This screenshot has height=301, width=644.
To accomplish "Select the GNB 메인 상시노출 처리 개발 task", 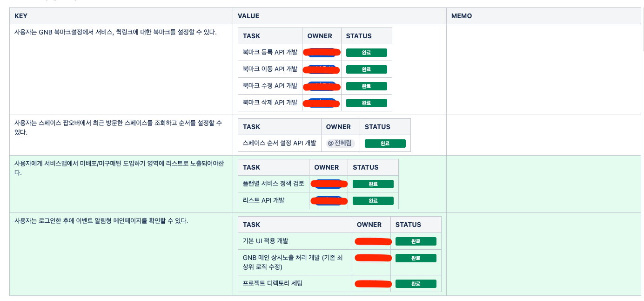I will pyautogui.click(x=293, y=262).
